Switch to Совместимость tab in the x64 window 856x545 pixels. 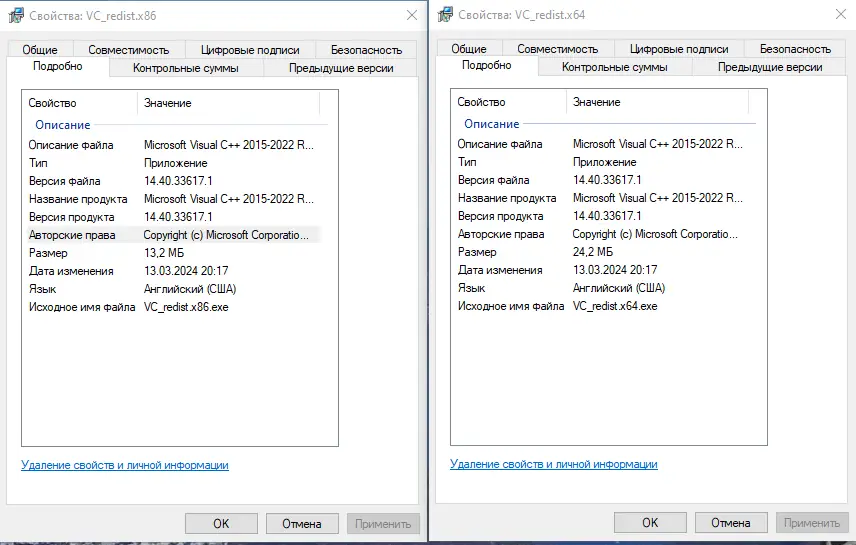[x=558, y=48]
